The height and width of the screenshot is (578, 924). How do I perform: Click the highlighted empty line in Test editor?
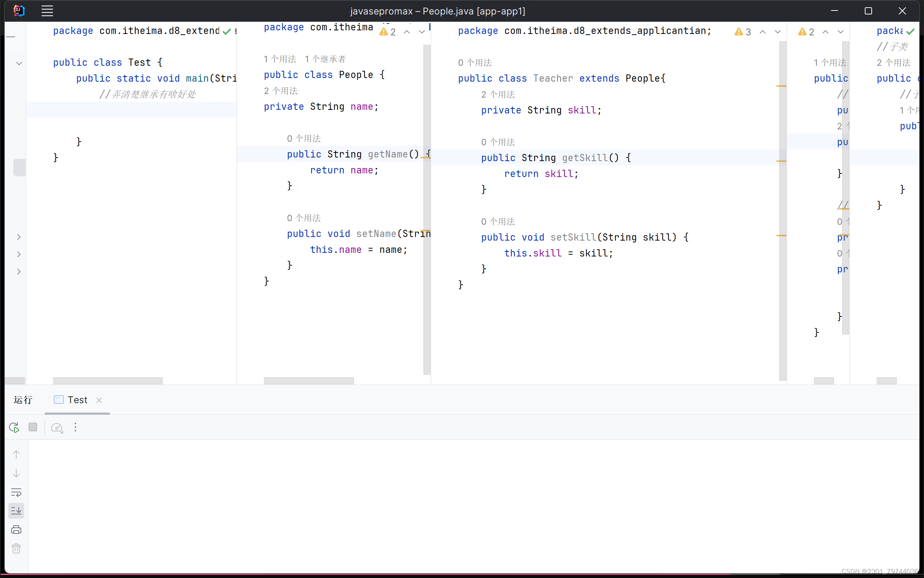point(131,110)
